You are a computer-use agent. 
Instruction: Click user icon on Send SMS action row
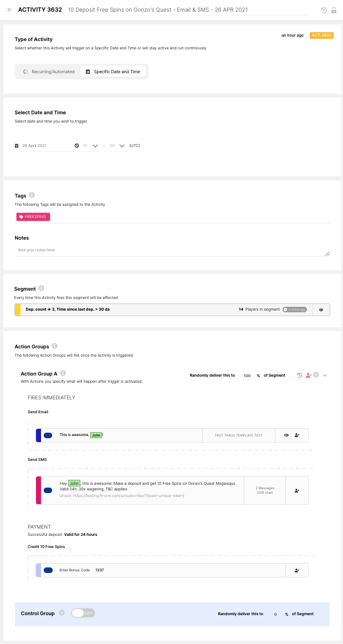[x=297, y=490]
